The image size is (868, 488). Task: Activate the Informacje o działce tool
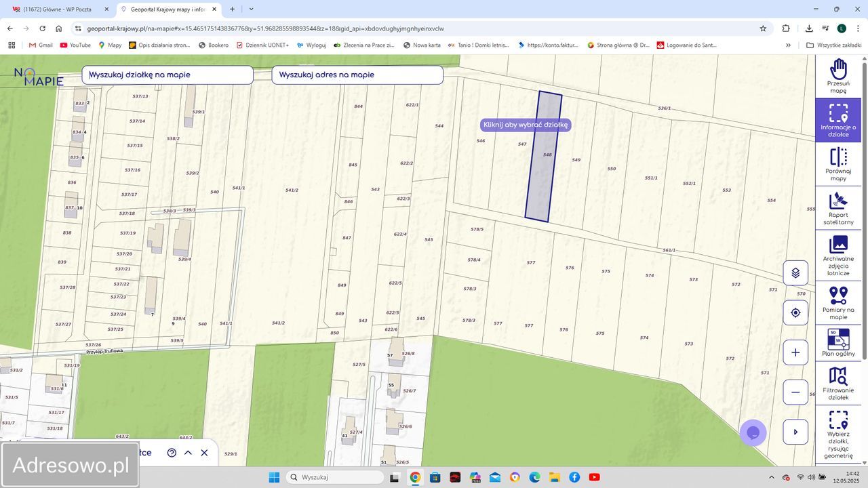click(838, 120)
